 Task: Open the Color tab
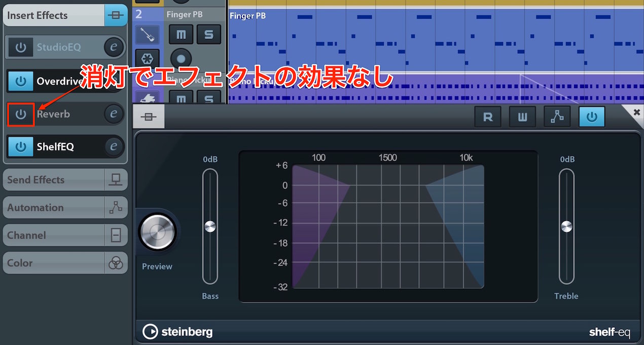(65, 263)
